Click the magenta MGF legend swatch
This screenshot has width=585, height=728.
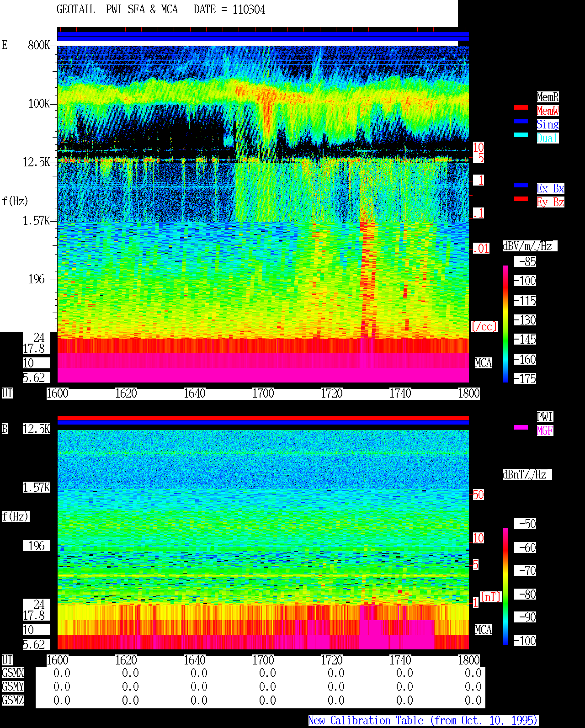click(x=521, y=427)
